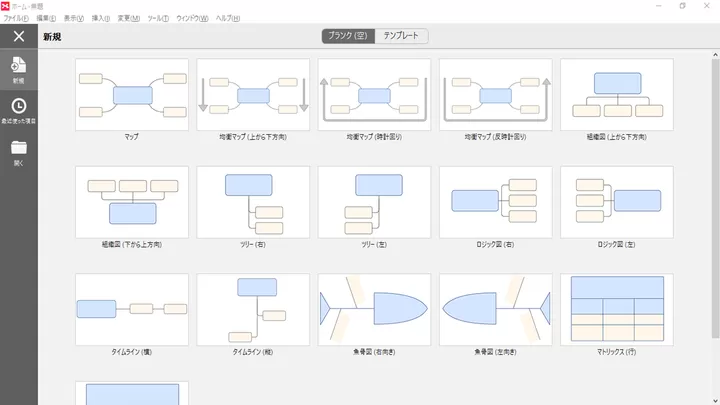The width and height of the screenshot is (720, 405).
Task: Close the home panel with X icon
Action: (18, 36)
